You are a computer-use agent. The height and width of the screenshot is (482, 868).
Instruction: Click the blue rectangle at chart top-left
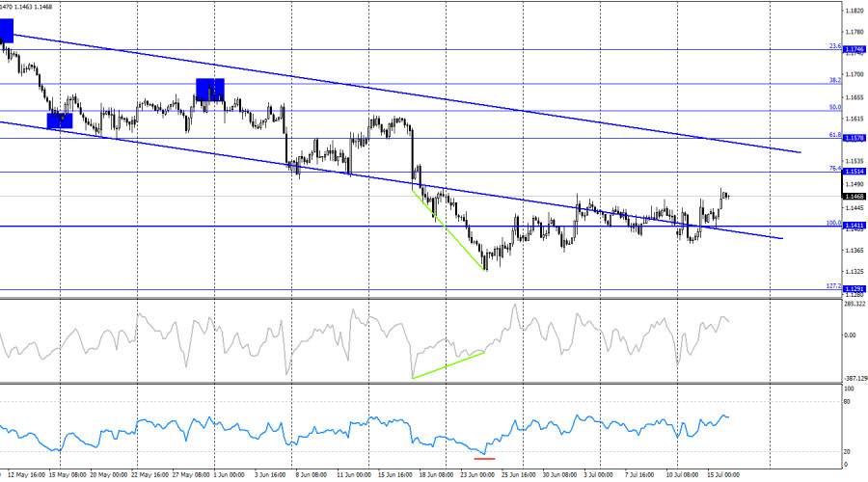pos(6,31)
